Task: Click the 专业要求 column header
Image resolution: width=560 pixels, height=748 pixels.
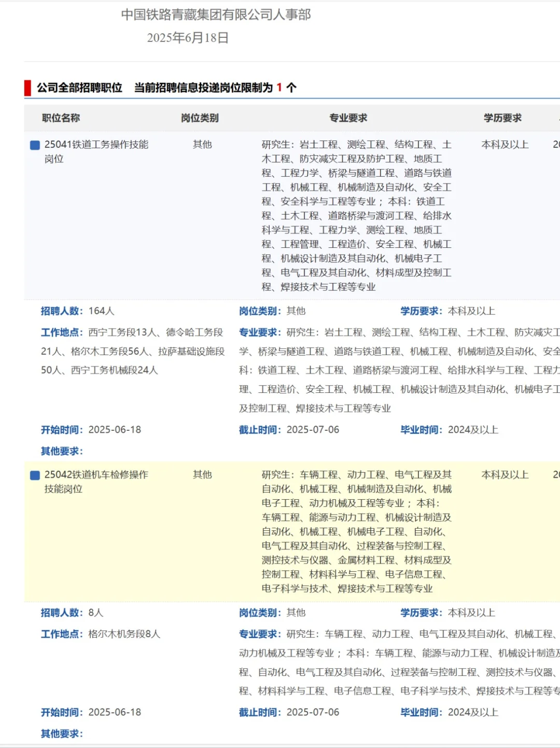Action: coord(348,118)
